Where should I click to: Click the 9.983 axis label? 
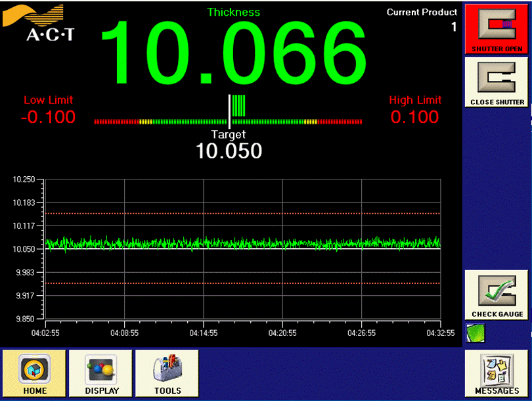[x=25, y=272]
